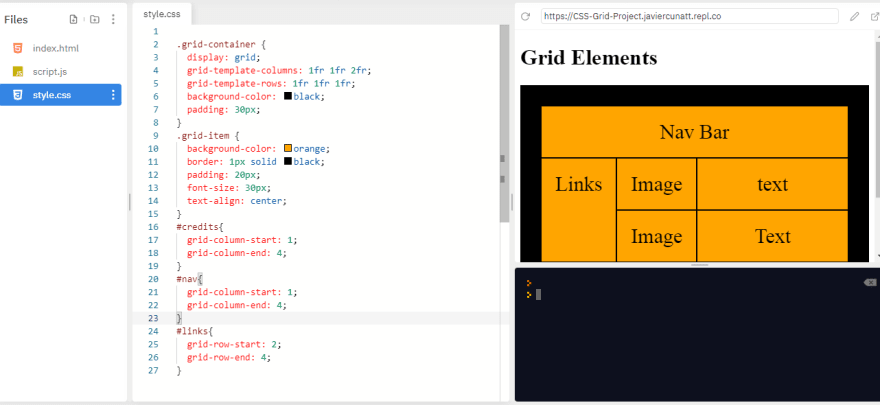880x405 pixels.
Task: Select style.css in the file list
Action: click(61, 95)
